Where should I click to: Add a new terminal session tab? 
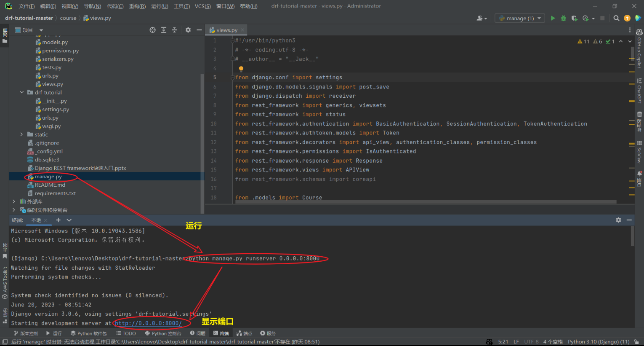[58, 220]
